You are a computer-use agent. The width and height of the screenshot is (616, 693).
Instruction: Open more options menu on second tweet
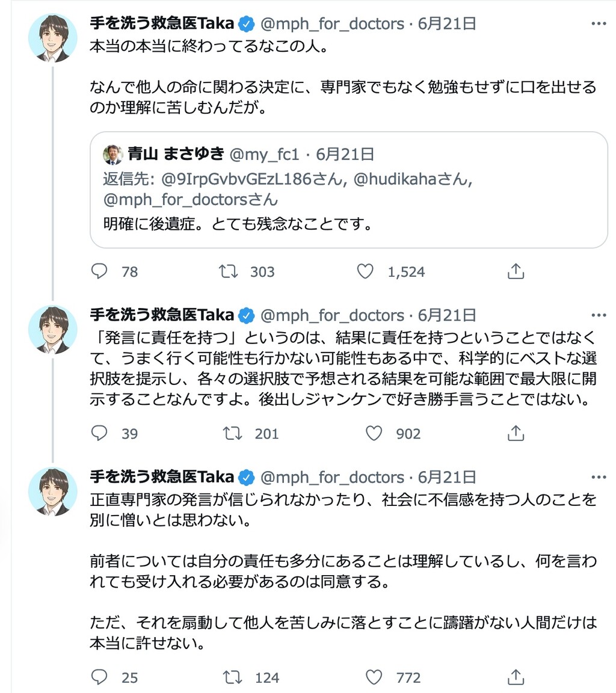[x=599, y=315]
